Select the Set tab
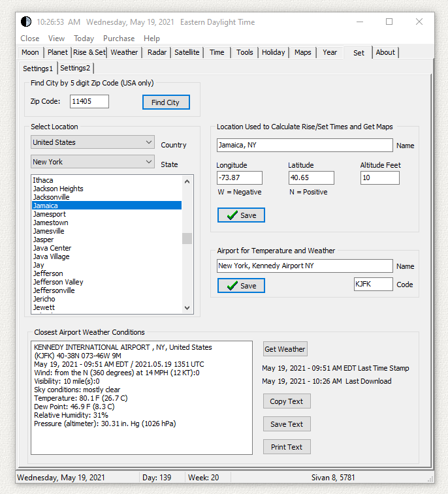The width and height of the screenshot is (448, 494). point(359,53)
